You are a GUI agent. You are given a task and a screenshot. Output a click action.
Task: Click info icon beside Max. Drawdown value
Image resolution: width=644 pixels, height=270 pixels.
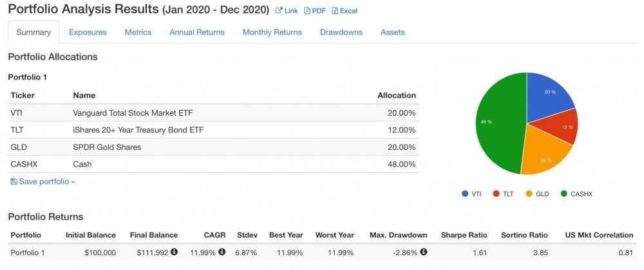pos(424,252)
